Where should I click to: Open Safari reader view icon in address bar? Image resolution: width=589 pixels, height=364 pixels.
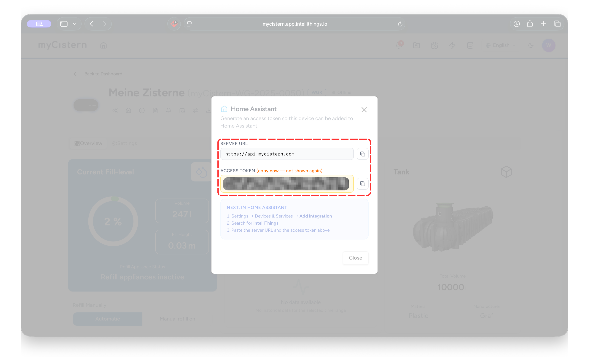190,24
